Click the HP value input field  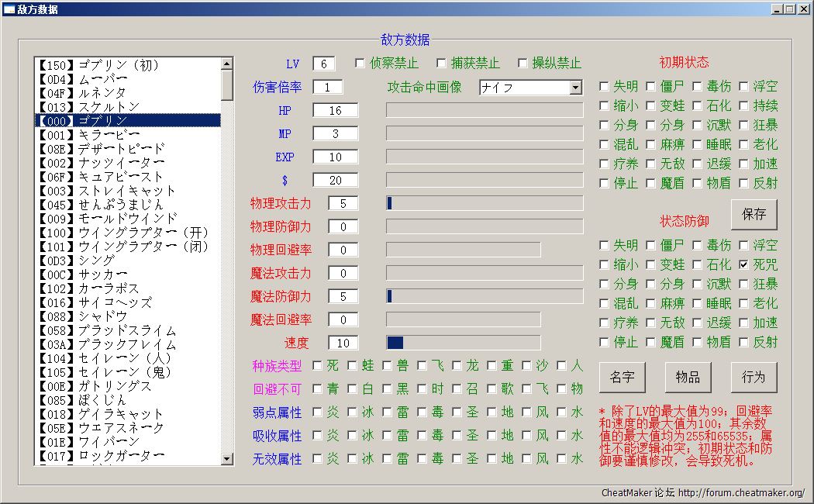[x=336, y=110]
